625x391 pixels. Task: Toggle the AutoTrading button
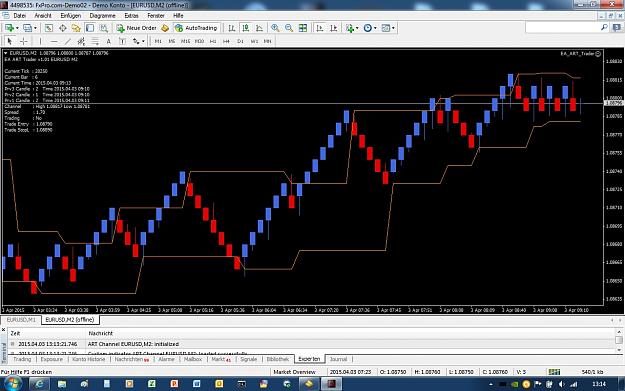[x=196, y=28]
